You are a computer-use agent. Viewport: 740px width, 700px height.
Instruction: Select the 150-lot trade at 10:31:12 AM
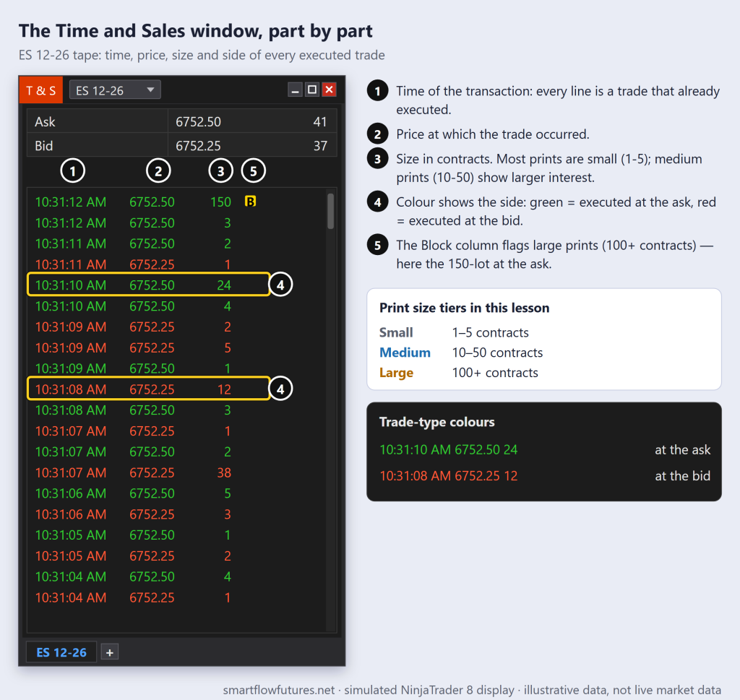176,202
